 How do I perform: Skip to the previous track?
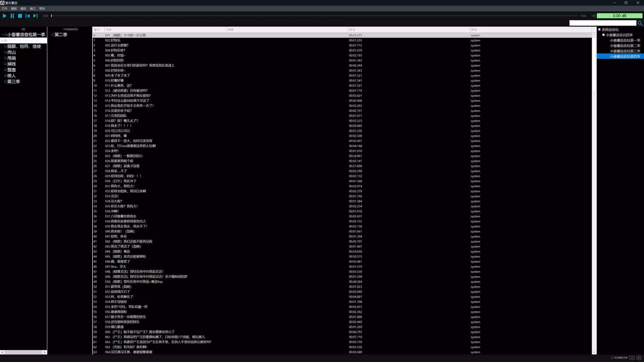tap(28, 16)
